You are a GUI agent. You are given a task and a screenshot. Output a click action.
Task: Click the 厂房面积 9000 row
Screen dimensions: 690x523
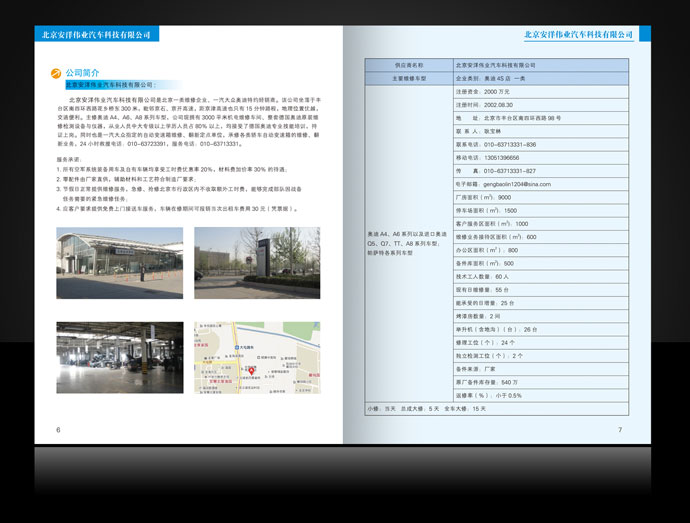point(541,197)
